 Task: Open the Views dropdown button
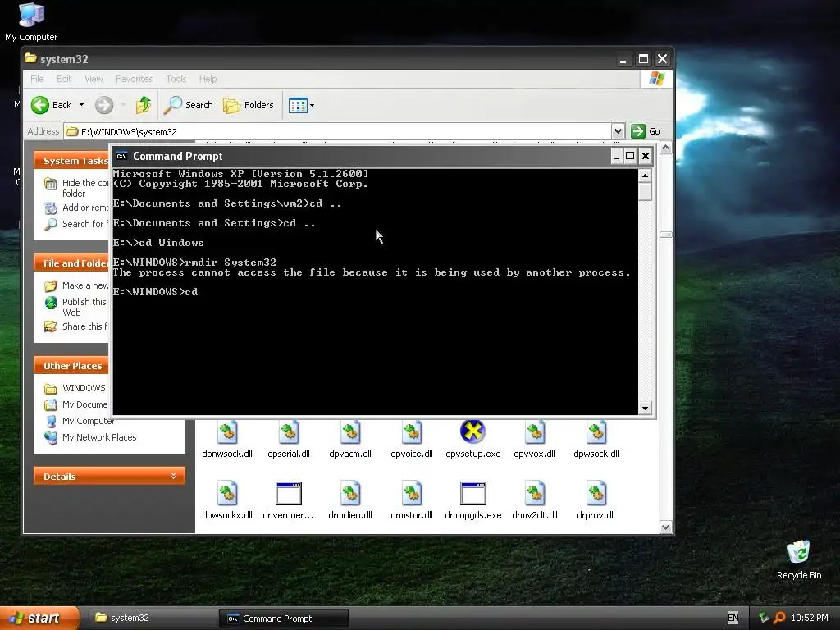[301, 105]
